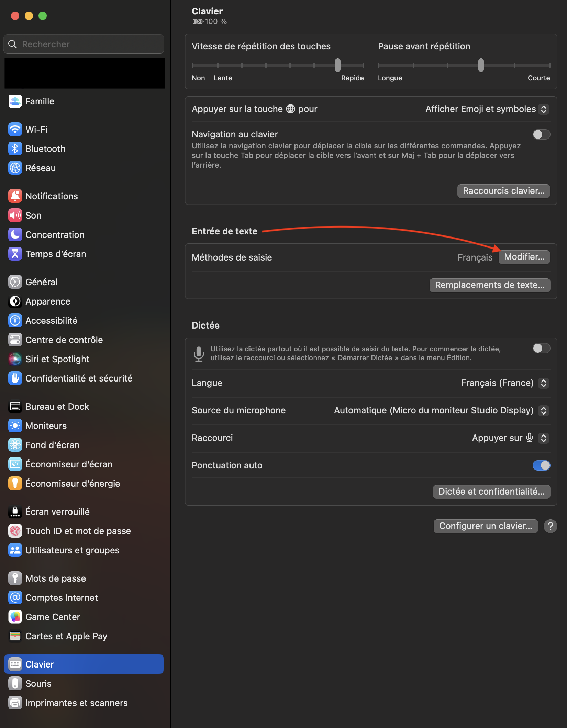Open Bluetooth settings icon
Image resolution: width=567 pixels, height=728 pixels.
coord(15,149)
